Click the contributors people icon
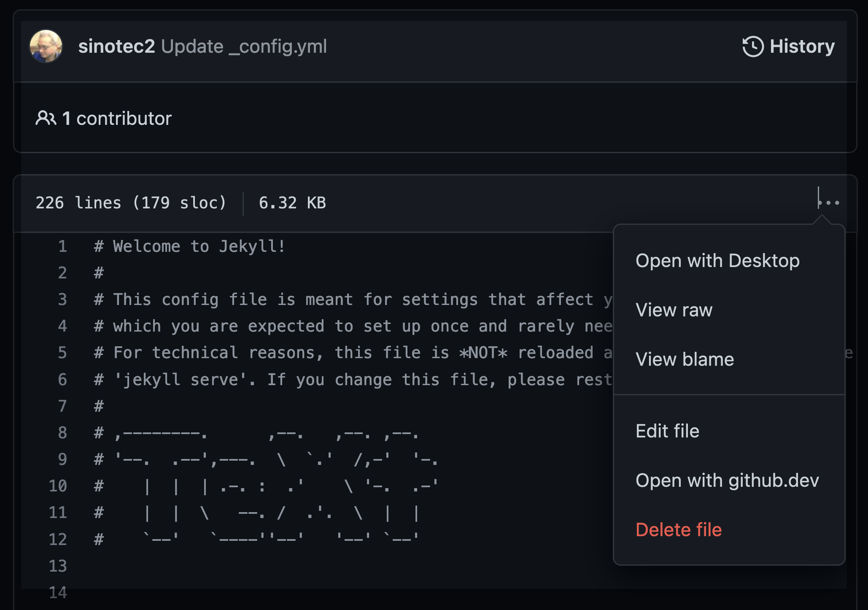The width and height of the screenshot is (868, 610). pyautogui.click(x=46, y=118)
